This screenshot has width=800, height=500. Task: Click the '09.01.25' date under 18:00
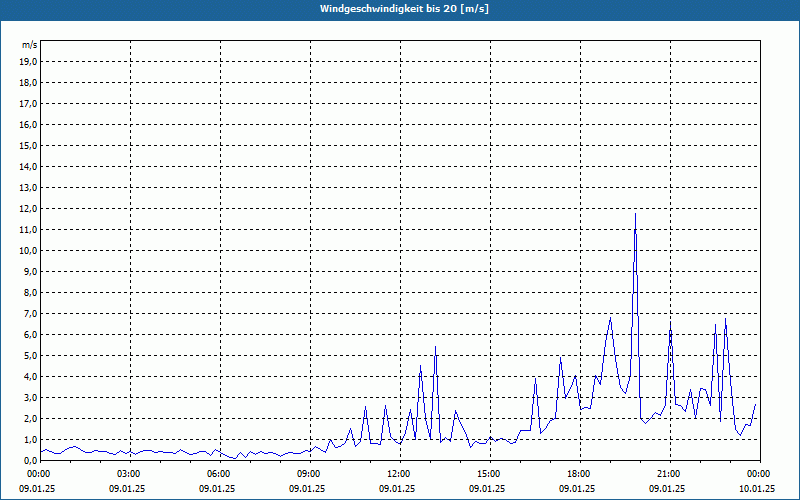[577, 488]
